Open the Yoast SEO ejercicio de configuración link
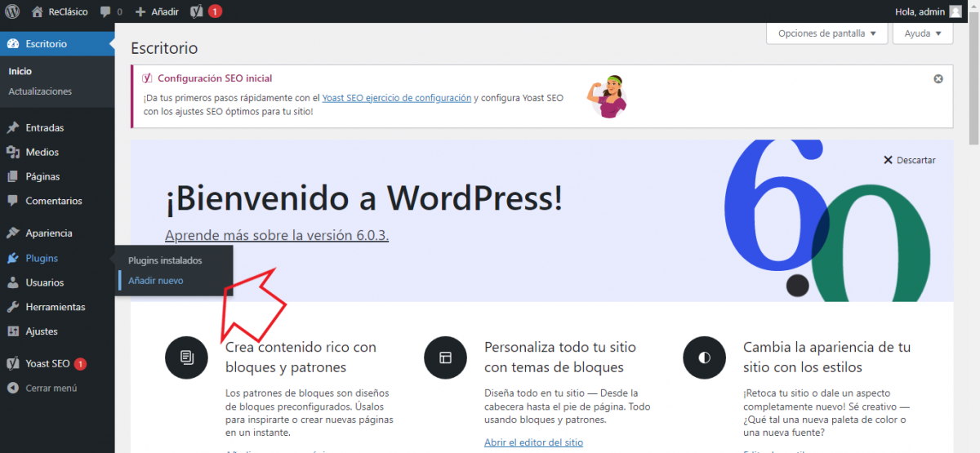This screenshot has width=980, height=453. 396,98
